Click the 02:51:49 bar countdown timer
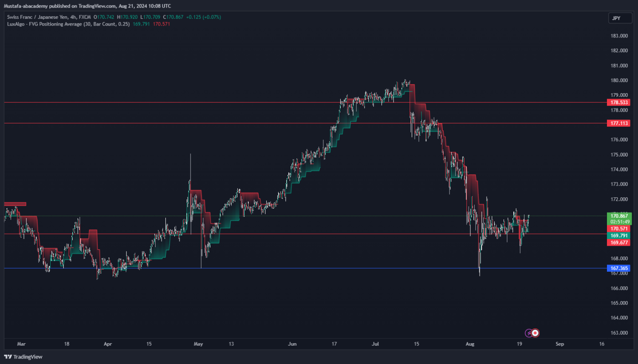Image resolution: width=638 pixels, height=364 pixels. coord(619,222)
